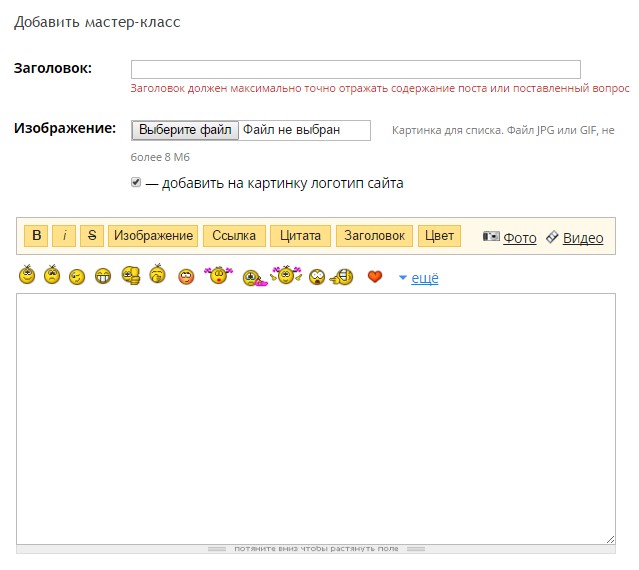This screenshot has width=639, height=570.
Task: Click the camera icon next to Фото
Action: (x=491, y=237)
